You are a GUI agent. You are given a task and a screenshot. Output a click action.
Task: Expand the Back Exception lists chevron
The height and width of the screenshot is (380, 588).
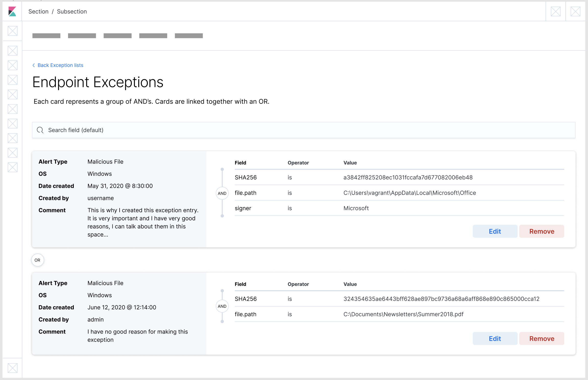(34, 65)
